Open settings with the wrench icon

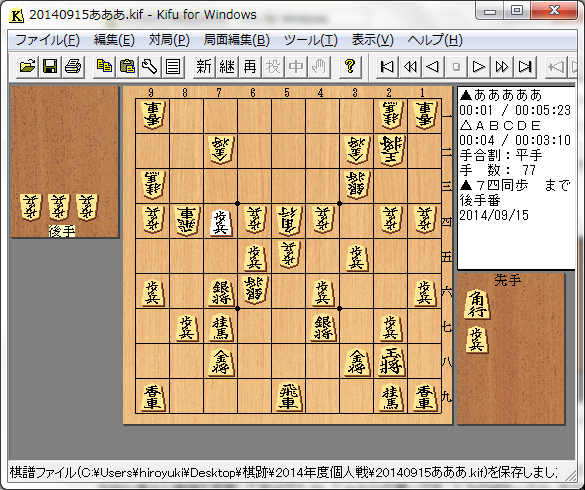(150, 67)
